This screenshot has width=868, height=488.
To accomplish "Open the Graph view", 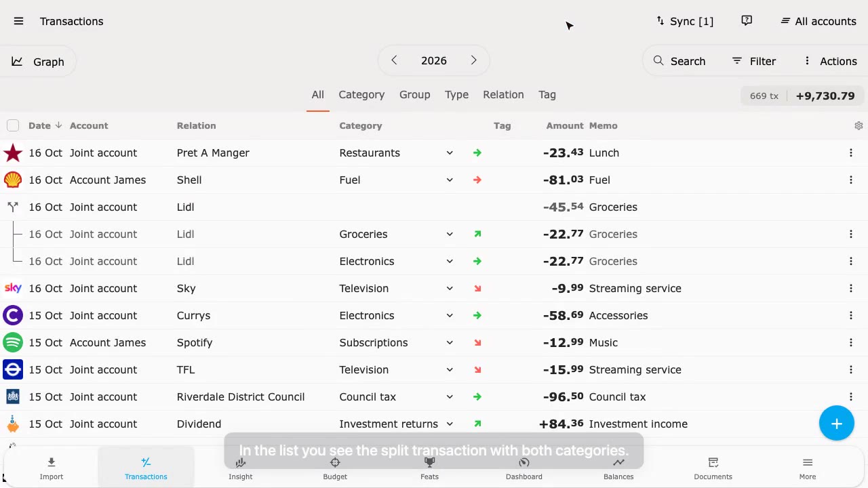I will (38, 62).
